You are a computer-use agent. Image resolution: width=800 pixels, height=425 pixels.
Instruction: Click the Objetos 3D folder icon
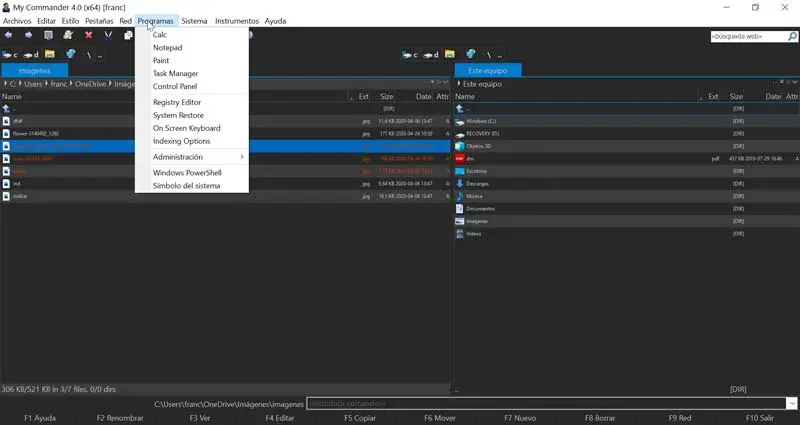[460, 146]
